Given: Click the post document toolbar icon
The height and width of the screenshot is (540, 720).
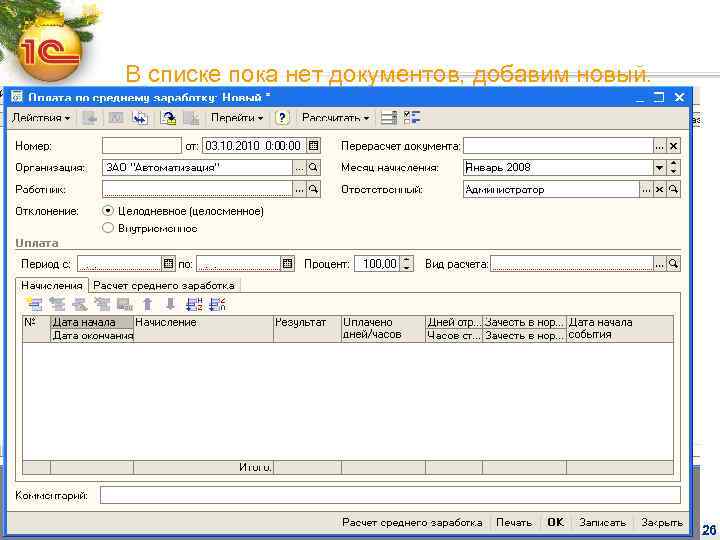Looking at the screenshot, I should [168, 118].
